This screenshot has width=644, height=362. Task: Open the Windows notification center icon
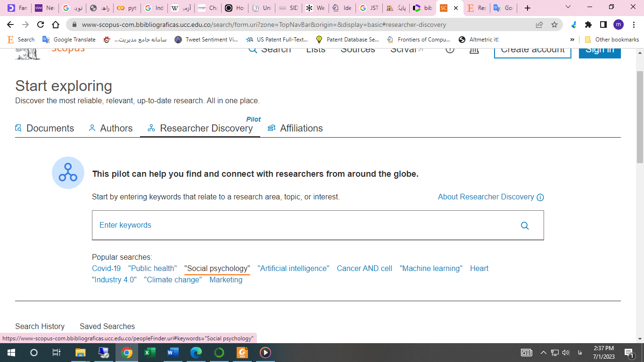click(x=629, y=353)
